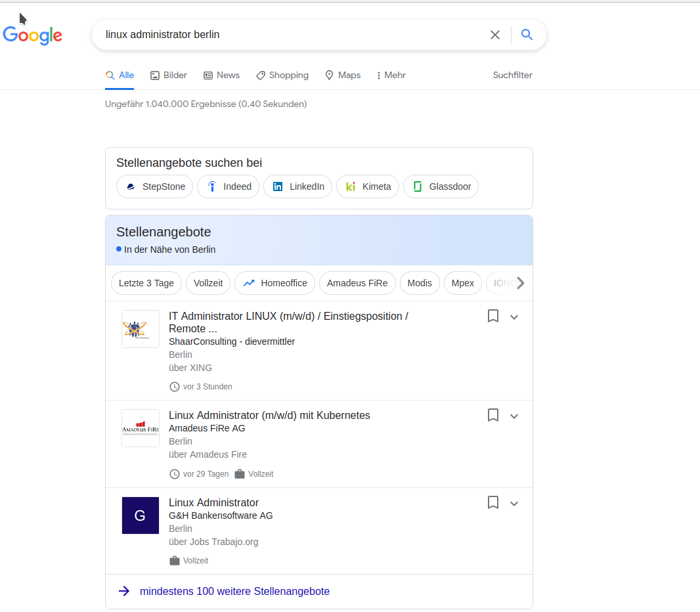Open the Mehr menu

point(391,75)
